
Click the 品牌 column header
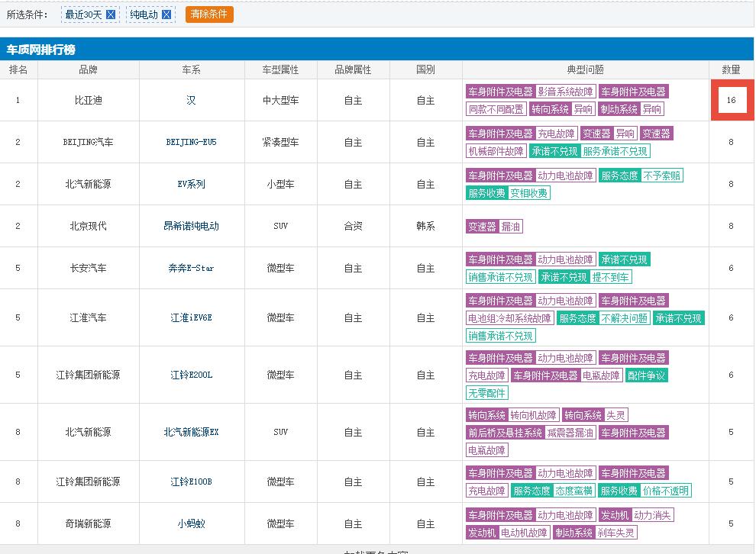pyautogui.click(x=89, y=70)
